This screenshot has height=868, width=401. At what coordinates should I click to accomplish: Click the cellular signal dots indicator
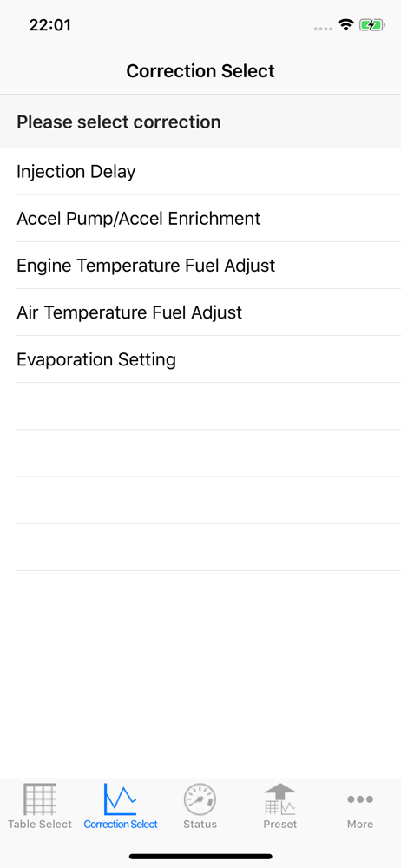(x=323, y=29)
